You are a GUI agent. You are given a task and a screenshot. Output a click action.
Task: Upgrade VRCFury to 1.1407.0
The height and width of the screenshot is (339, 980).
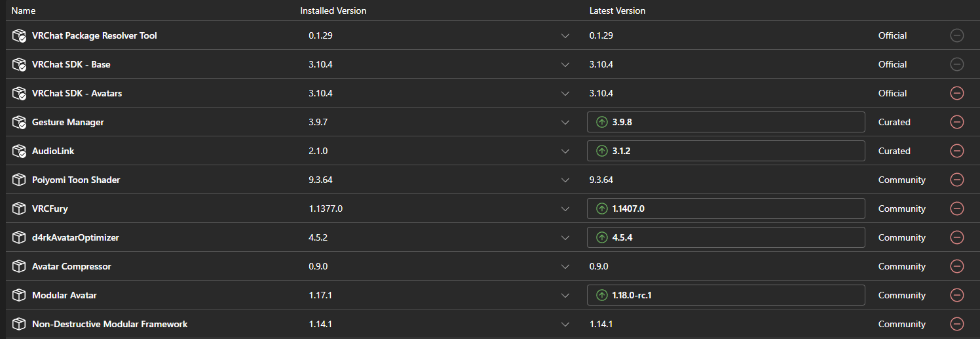[726, 209]
